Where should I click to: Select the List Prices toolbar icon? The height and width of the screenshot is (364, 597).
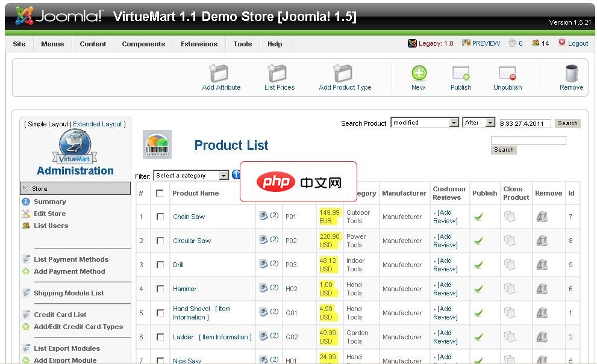click(x=278, y=75)
